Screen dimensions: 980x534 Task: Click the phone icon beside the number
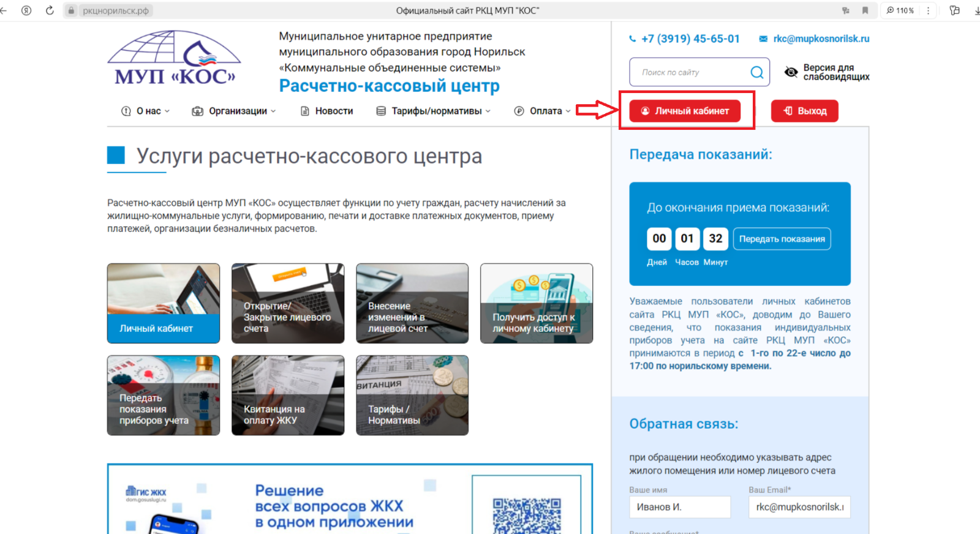tap(633, 39)
